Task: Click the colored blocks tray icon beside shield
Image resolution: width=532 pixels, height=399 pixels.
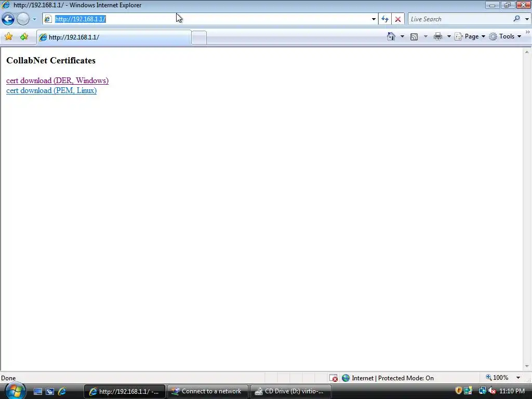Action: pos(468,391)
